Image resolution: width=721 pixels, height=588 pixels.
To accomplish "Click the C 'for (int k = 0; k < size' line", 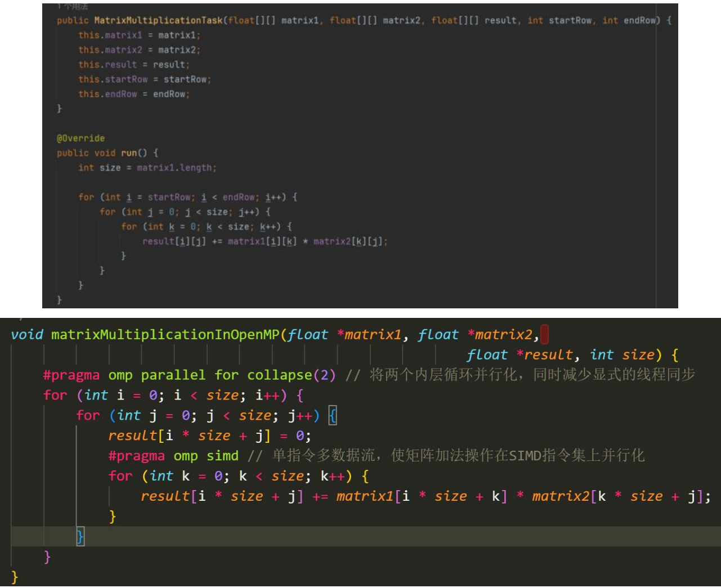I will [x=239, y=476].
